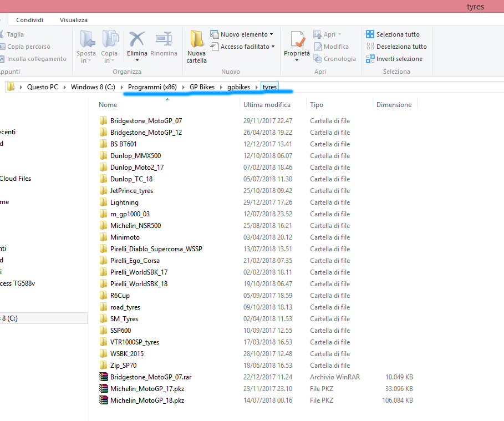
Task: Click the Copia in (copy to) icon
Action: tap(110, 39)
